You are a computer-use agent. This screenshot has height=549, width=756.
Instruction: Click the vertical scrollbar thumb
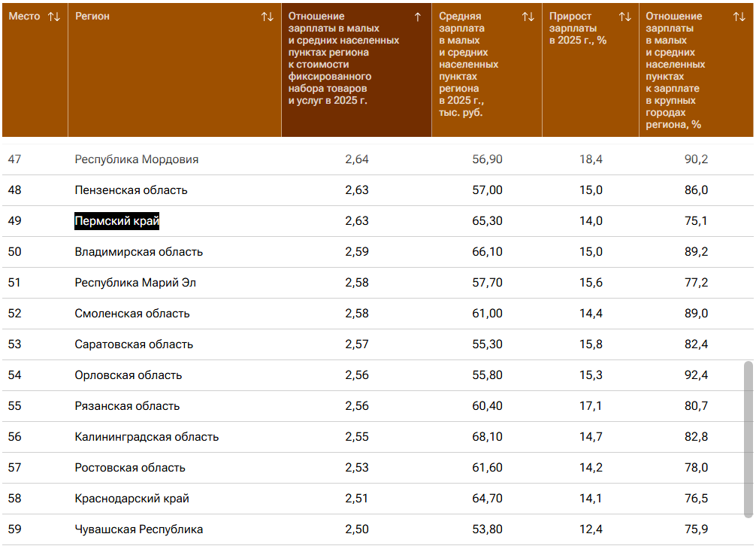[748, 439]
